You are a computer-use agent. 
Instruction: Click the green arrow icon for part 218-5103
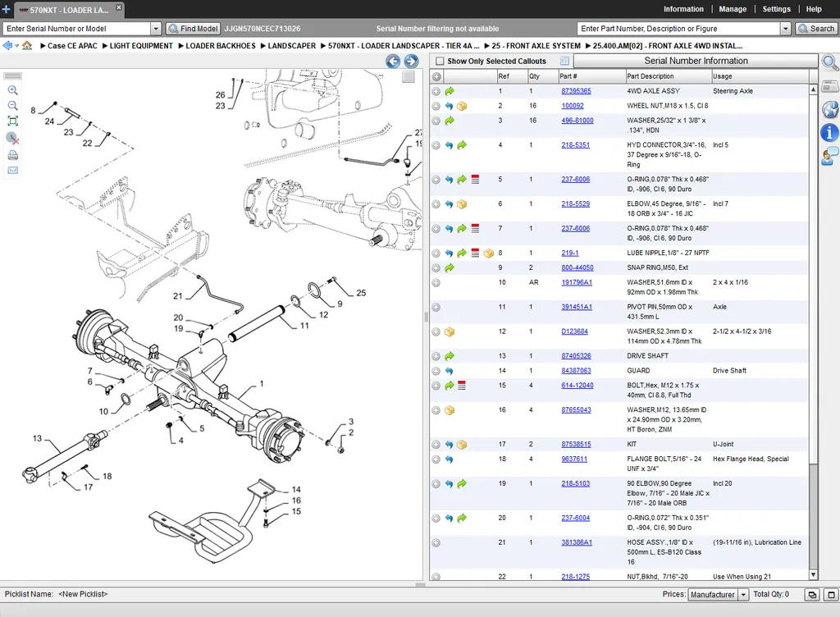(462, 483)
